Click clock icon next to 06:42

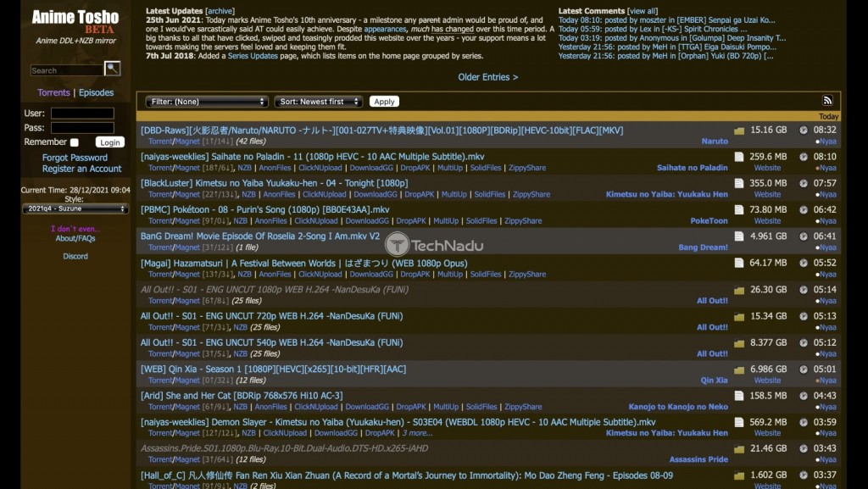(x=804, y=209)
